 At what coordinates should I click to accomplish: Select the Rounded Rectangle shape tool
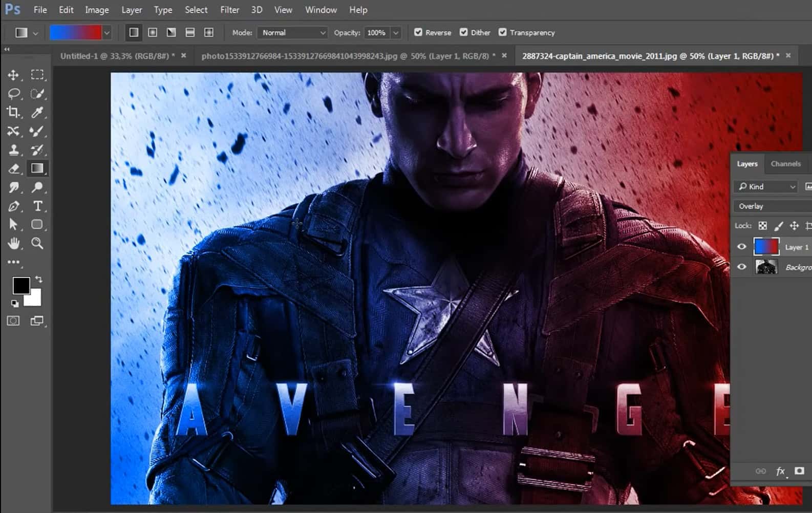pos(37,225)
